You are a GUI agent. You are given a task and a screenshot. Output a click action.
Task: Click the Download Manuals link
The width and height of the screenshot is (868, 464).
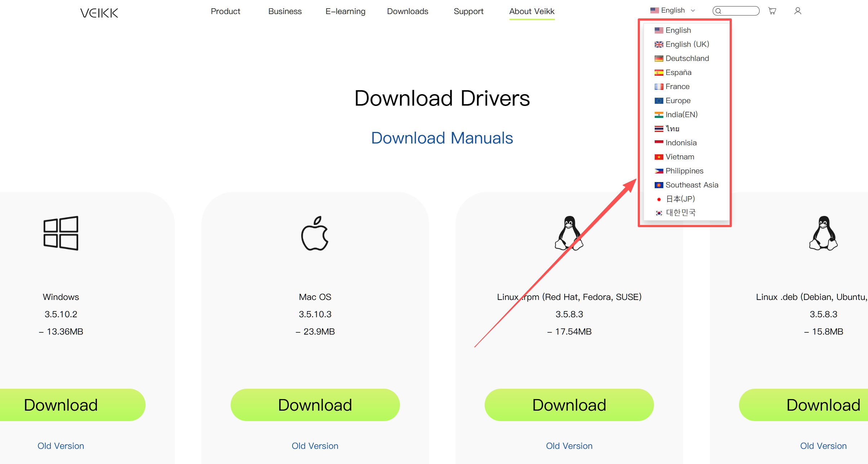[x=442, y=138]
